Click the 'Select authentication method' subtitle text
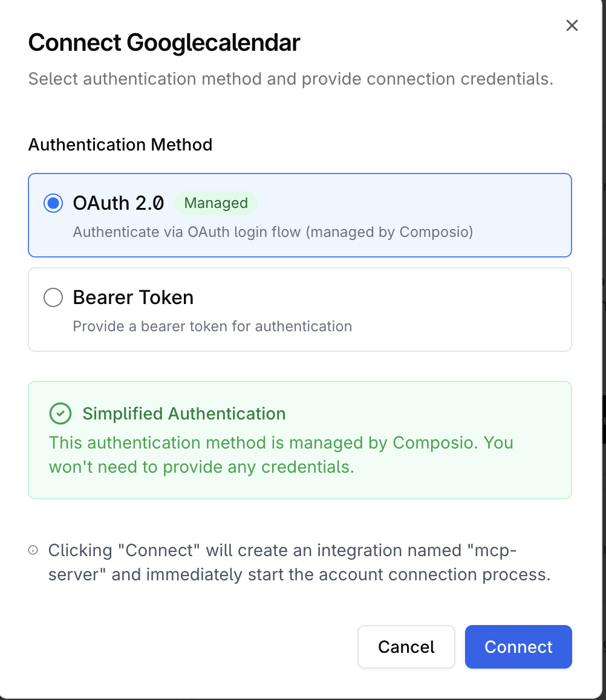 pos(290,79)
